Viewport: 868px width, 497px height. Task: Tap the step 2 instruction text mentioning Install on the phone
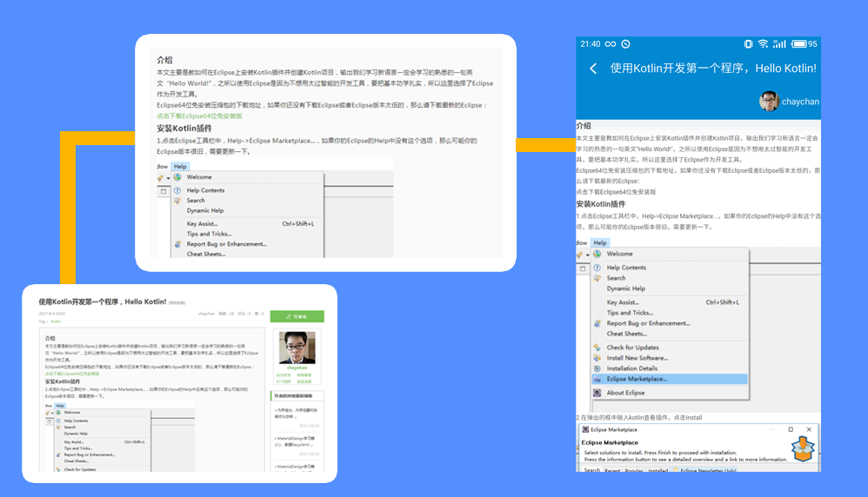pyautogui.click(x=638, y=418)
